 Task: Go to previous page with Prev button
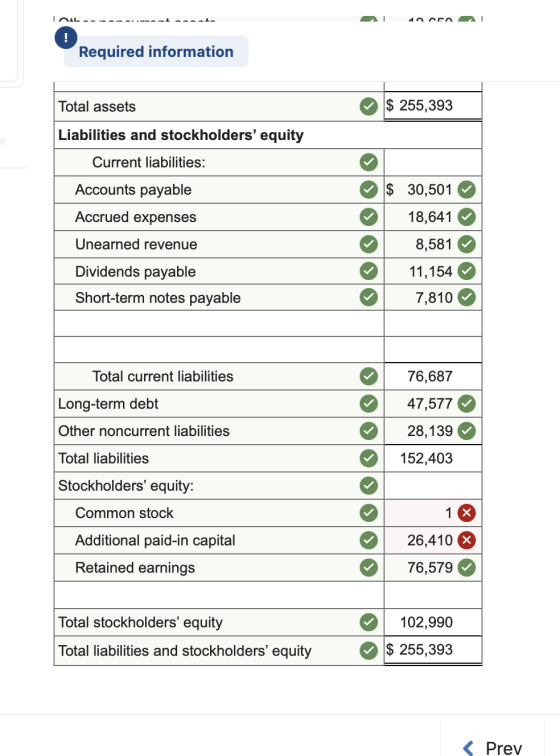coord(492,747)
